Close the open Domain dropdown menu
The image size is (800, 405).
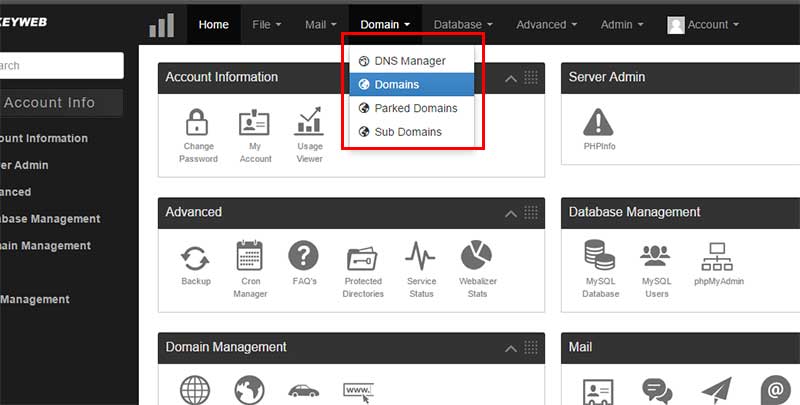(385, 24)
